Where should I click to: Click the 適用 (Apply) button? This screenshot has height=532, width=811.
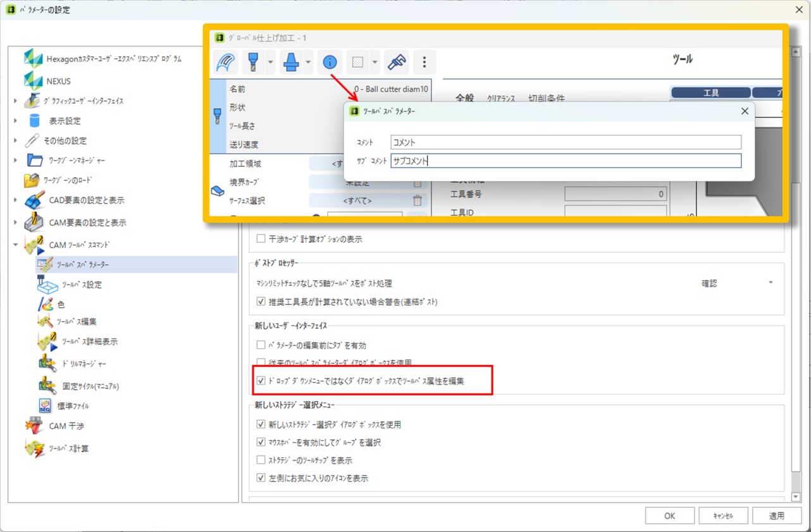tap(776, 516)
